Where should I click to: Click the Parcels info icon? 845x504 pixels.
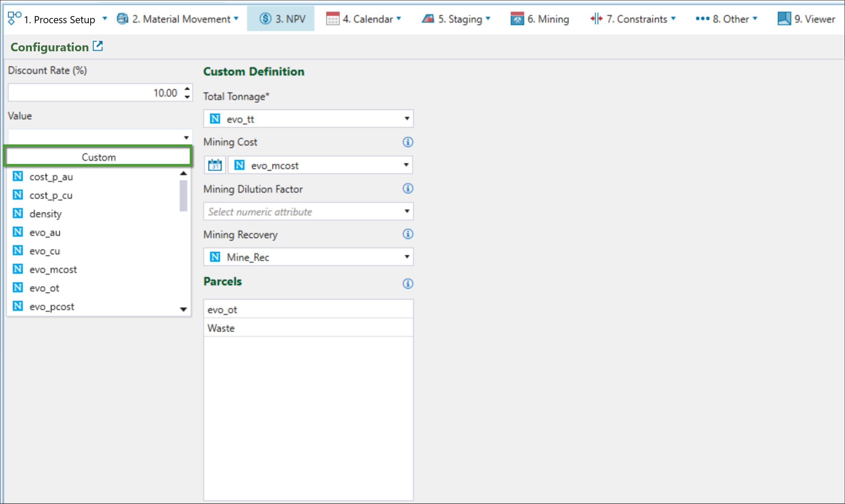pos(408,283)
